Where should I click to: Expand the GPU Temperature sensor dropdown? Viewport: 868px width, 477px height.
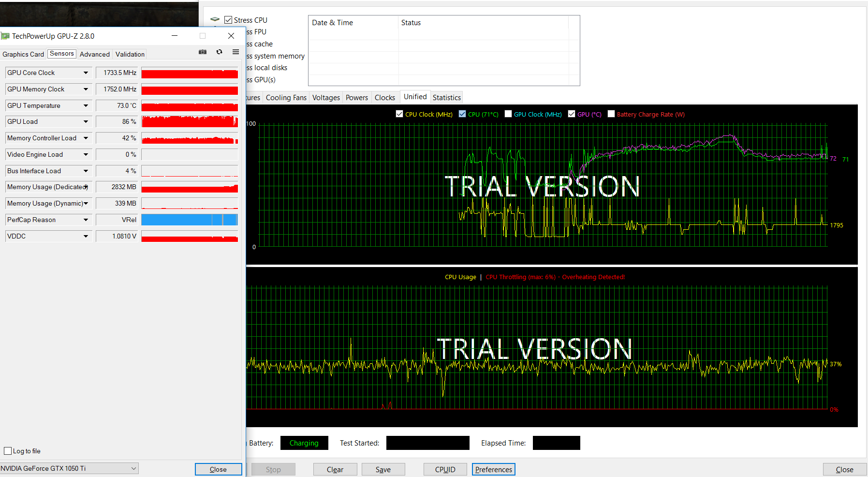[86, 105]
